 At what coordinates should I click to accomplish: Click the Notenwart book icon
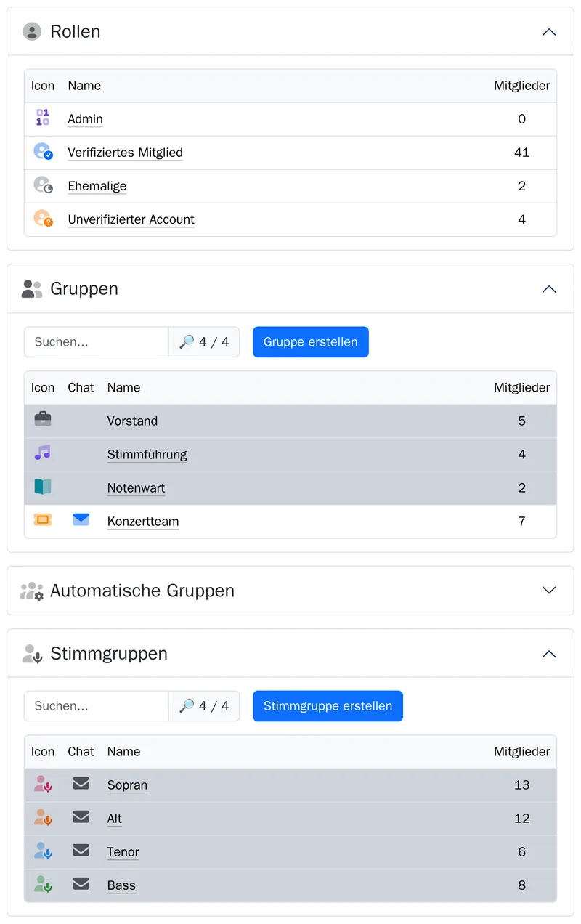point(43,487)
